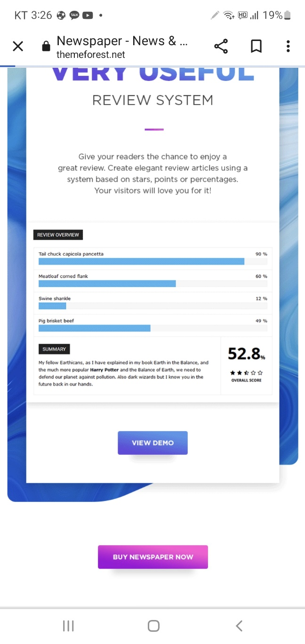This screenshot has width=305, height=644.
Task: Tap the Wi-Fi status icon
Action: coord(229,15)
